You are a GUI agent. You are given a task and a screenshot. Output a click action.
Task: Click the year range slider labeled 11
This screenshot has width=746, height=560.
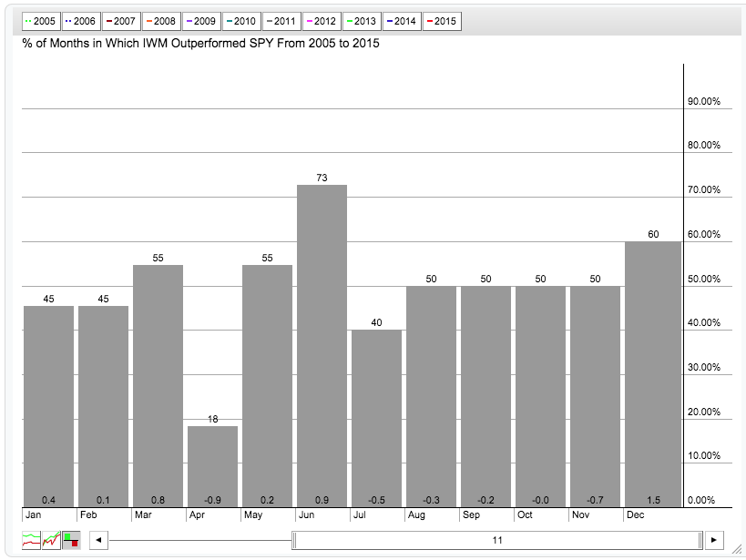pos(497,540)
